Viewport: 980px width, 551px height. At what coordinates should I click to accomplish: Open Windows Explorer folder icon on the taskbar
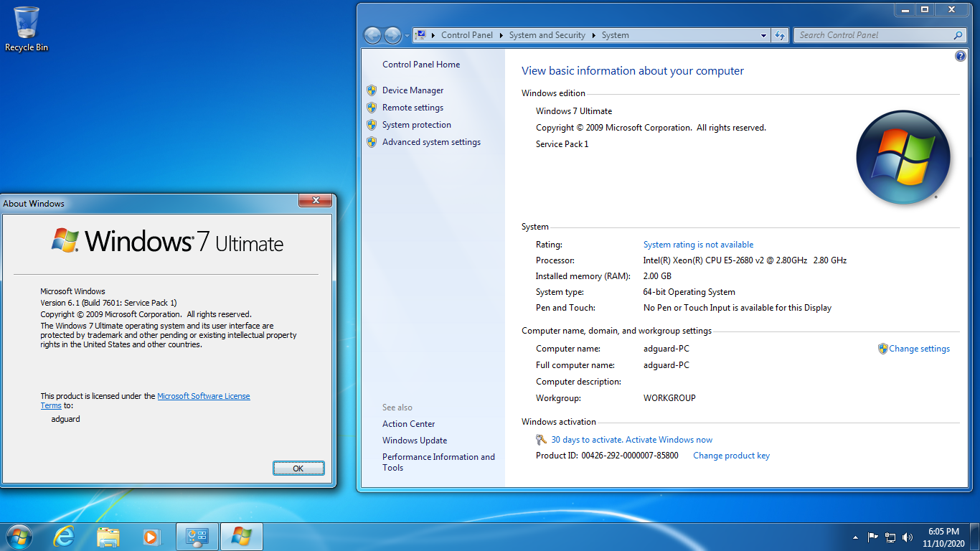[108, 537]
